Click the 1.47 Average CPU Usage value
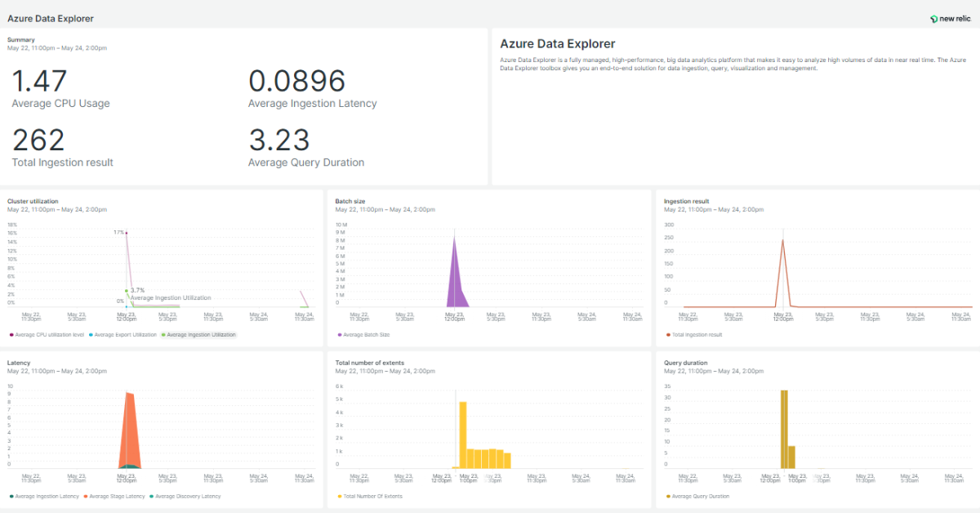Image resolution: width=980 pixels, height=513 pixels. 39,81
